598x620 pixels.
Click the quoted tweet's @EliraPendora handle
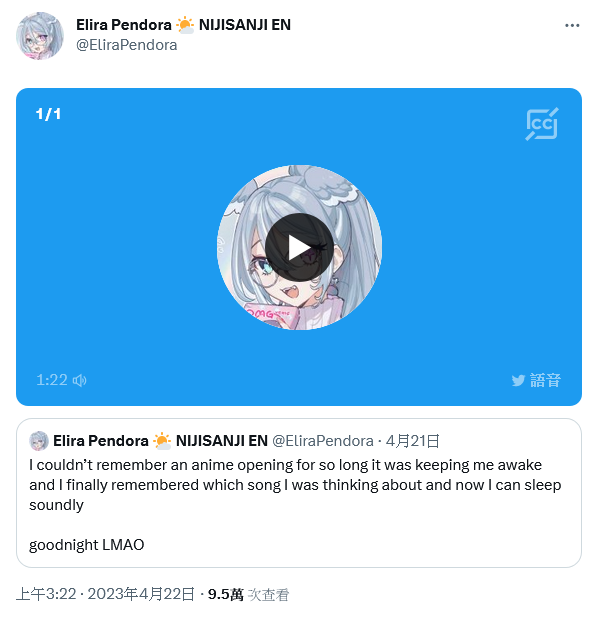coord(323,441)
